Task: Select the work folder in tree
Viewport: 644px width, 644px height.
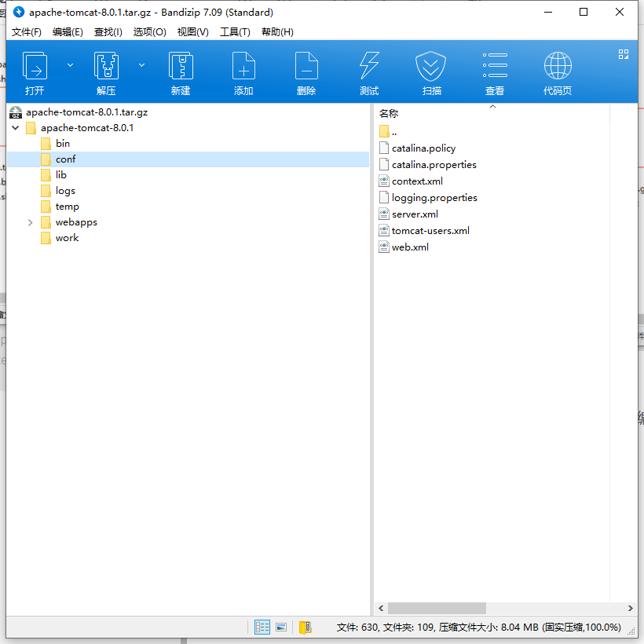Action: coord(67,238)
